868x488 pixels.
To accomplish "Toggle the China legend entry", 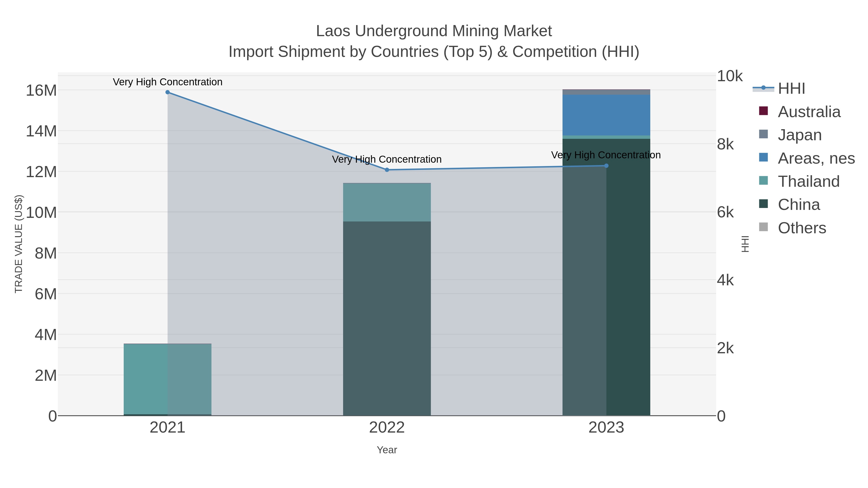I will tap(789, 204).
